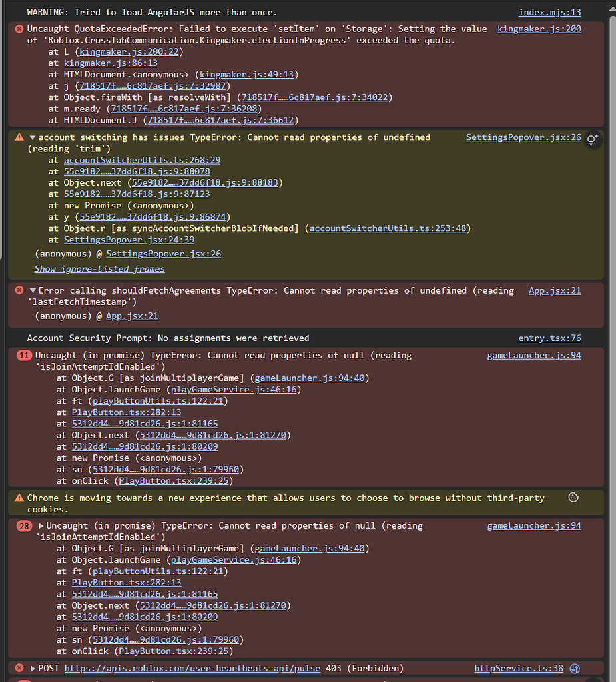The image size is (616, 682).
Task: Click the error count badge showing 28
Action: click(x=24, y=525)
